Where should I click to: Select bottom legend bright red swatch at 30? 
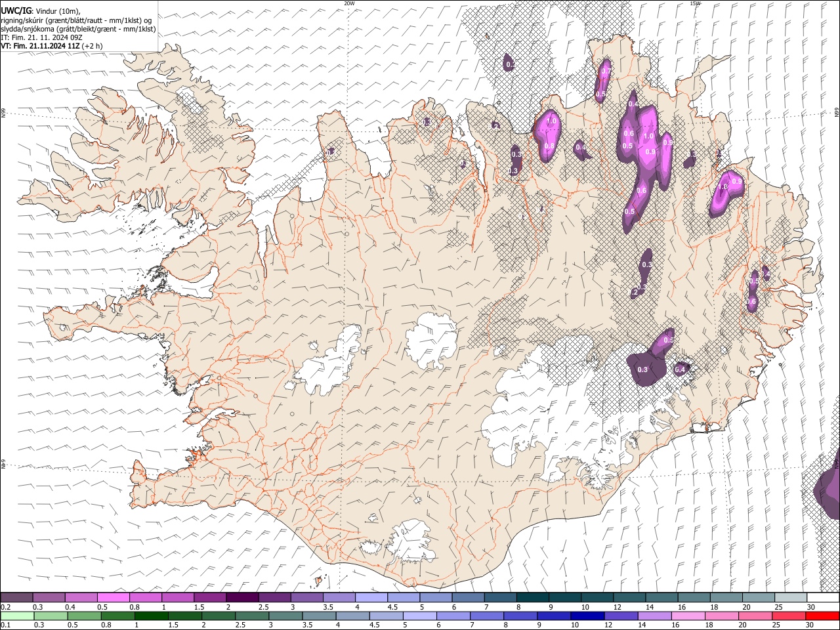pyautogui.click(x=821, y=616)
